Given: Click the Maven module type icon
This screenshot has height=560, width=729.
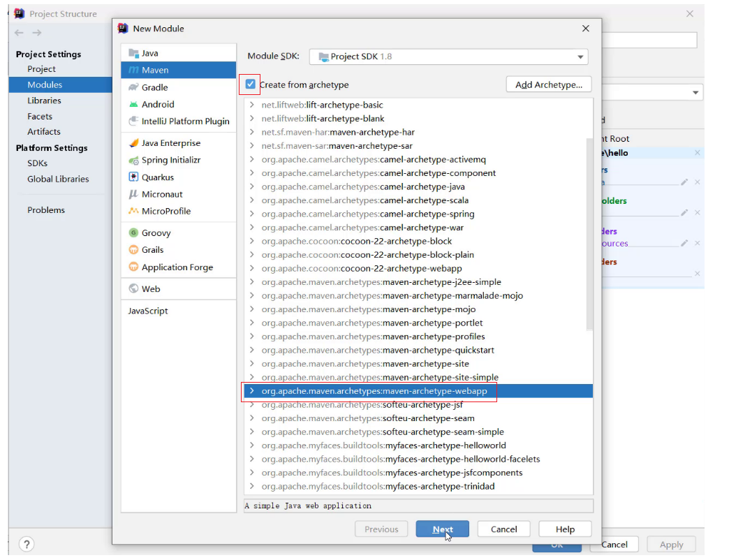Looking at the screenshot, I should tap(133, 70).
